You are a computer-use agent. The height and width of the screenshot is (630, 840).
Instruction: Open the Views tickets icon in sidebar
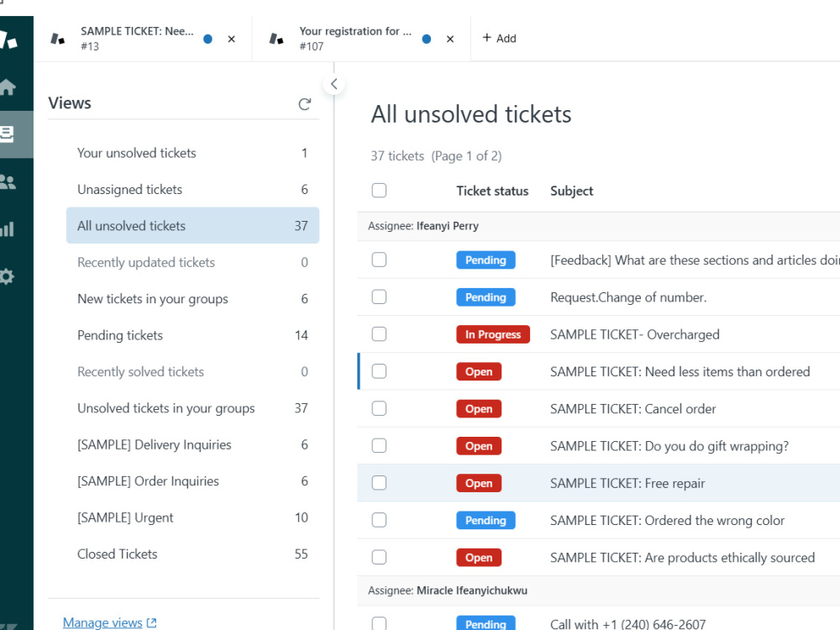(x=8, y=134)
